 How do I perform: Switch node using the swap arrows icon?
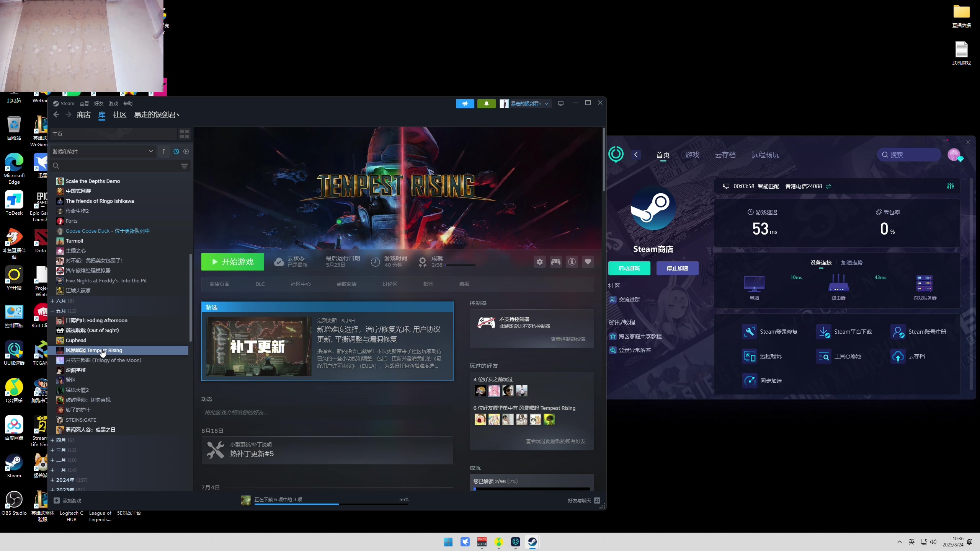828,186
